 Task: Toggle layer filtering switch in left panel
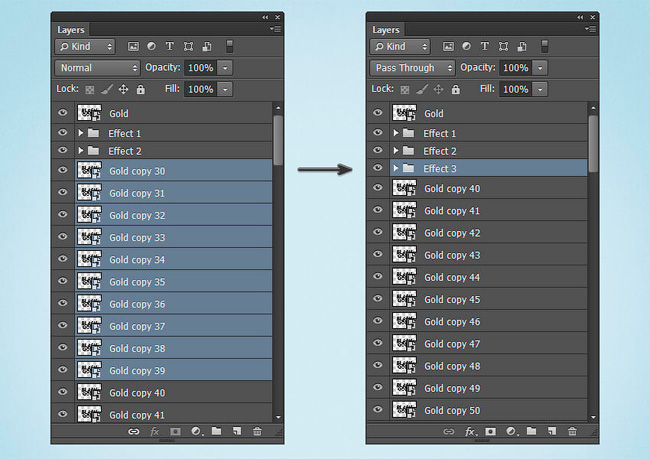(x=229, y=46)
